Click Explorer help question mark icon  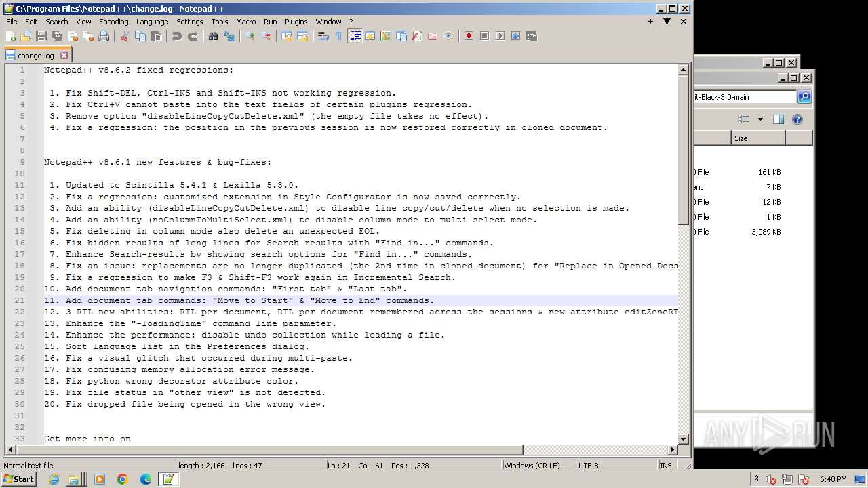point(797,119)
